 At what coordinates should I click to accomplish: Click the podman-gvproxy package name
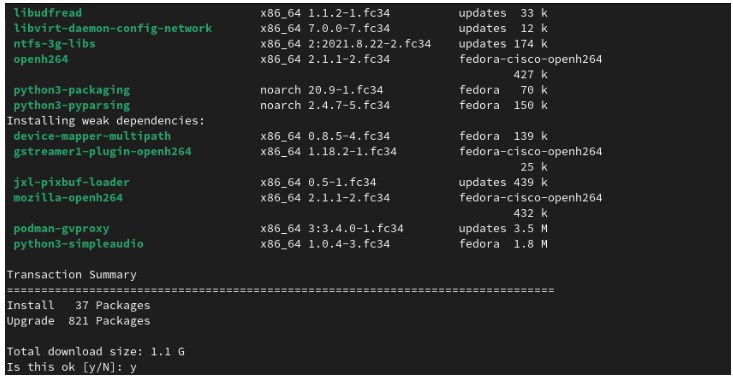(x=61, y=229)
